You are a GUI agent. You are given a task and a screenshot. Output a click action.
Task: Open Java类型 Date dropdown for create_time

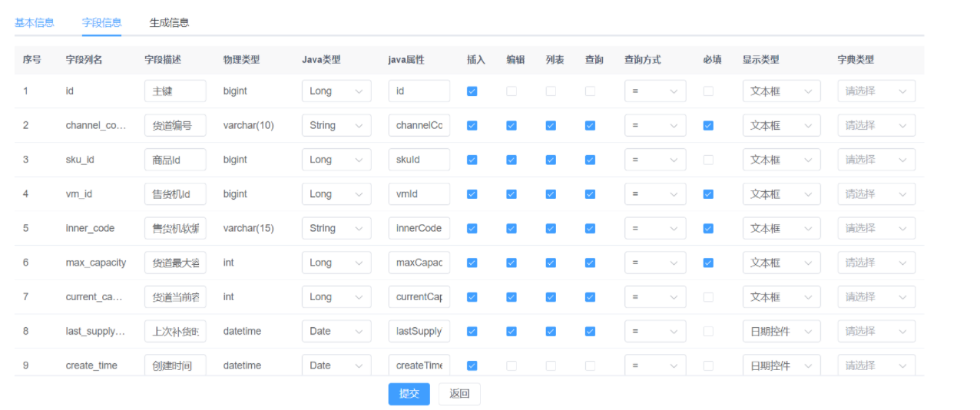tap(336, 365)
